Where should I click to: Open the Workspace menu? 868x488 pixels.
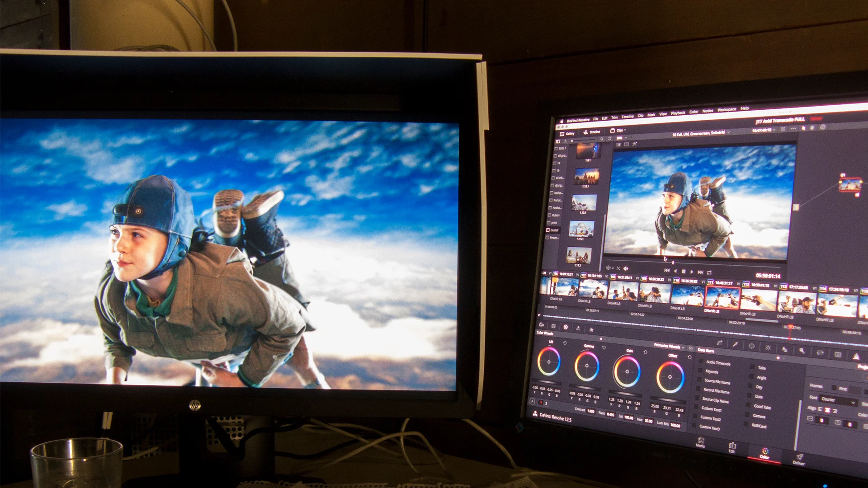726,109
